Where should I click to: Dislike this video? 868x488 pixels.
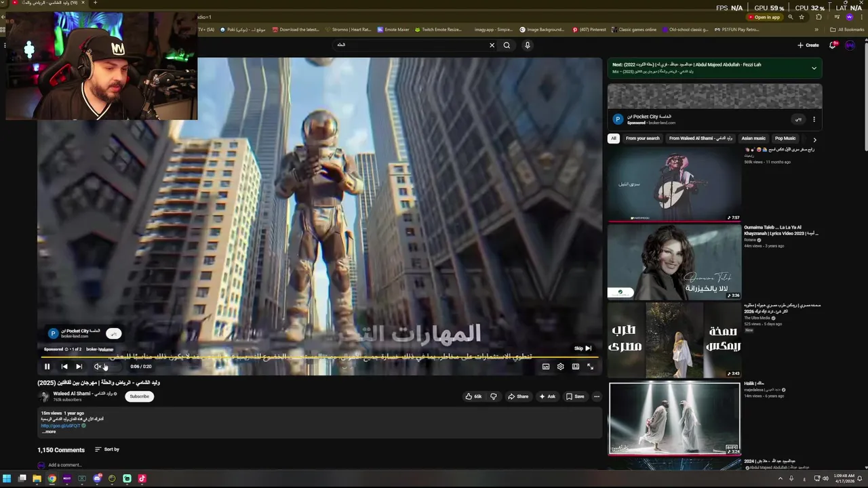click(x=494, y=396)
